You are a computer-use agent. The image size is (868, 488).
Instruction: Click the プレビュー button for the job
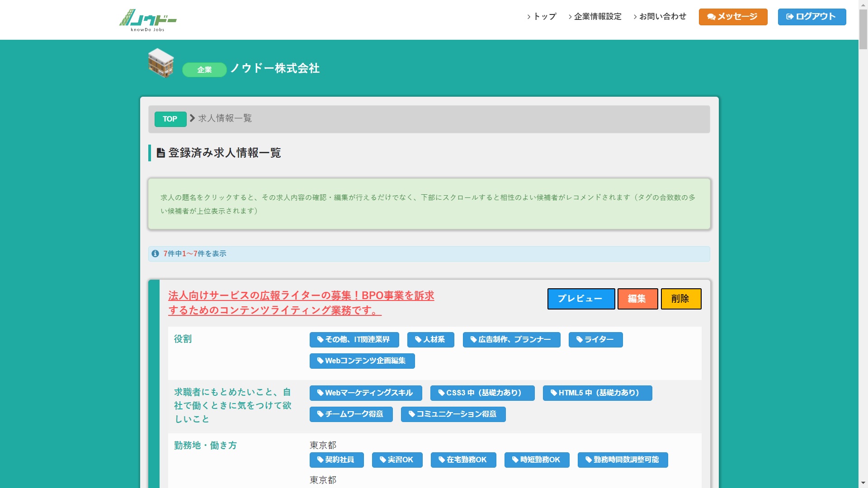[581, 299]
